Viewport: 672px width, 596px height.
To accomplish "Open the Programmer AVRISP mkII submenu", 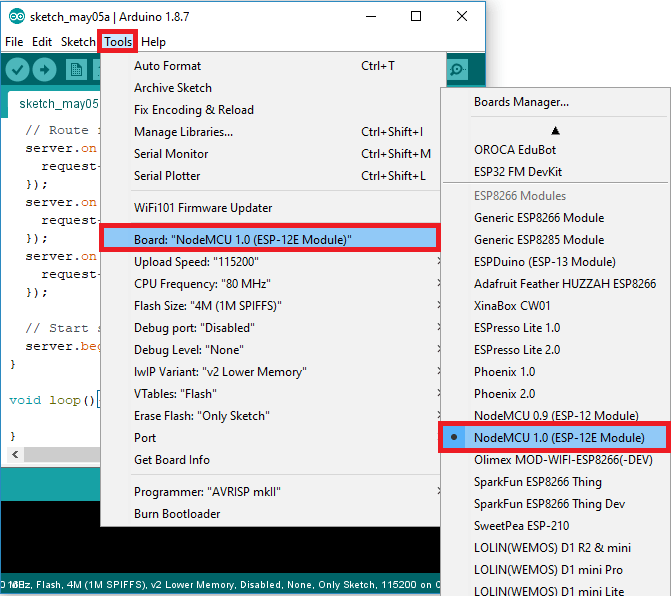I will 207,492.
